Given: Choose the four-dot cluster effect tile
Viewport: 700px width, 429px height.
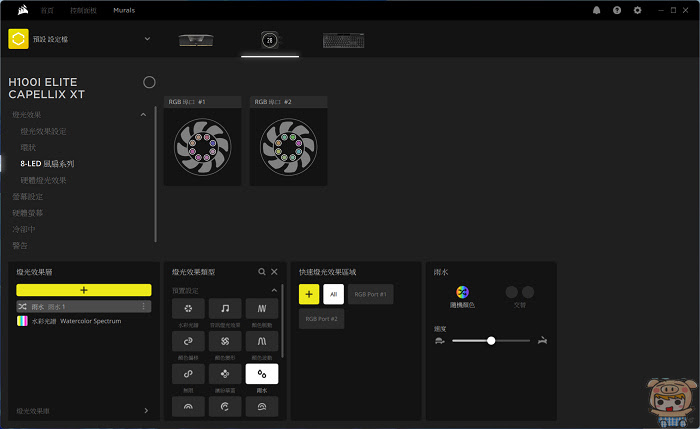Looking at the screenshot, I should pos(225,374).
